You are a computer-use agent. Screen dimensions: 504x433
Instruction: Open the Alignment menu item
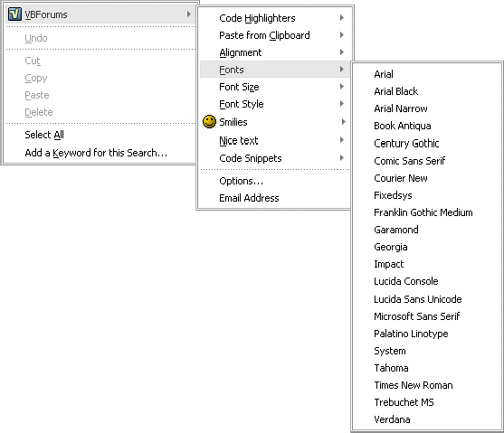pyautogui.click(x=275, y=52)
